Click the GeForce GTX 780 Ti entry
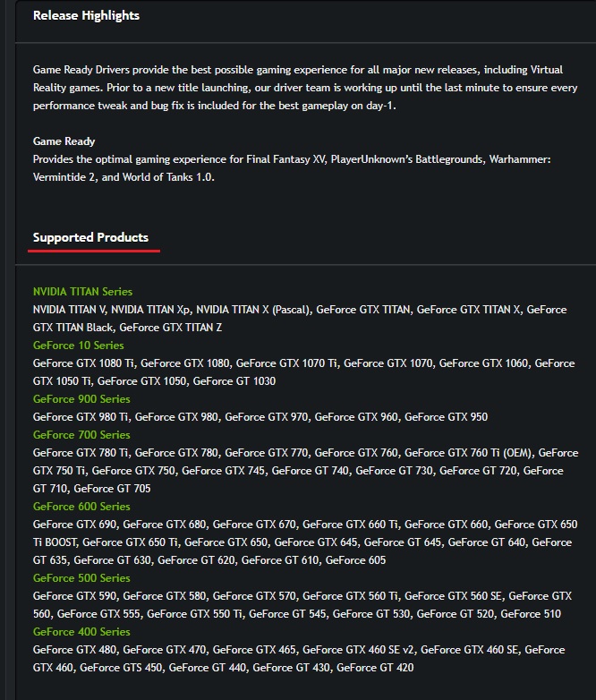 (x=81, y=453)
